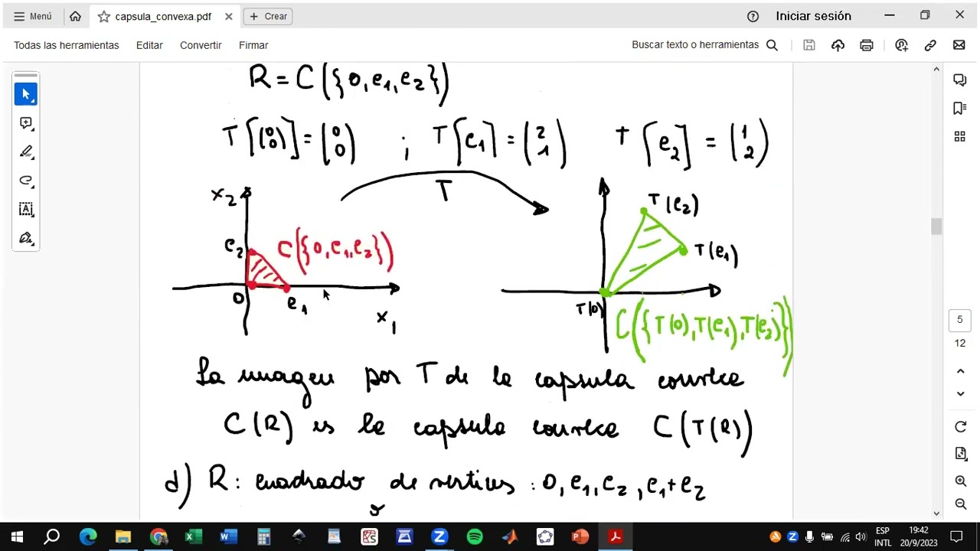Click the save (disk) icon
The width and height of the screenshot is (980, 551).
coord(809,45)
